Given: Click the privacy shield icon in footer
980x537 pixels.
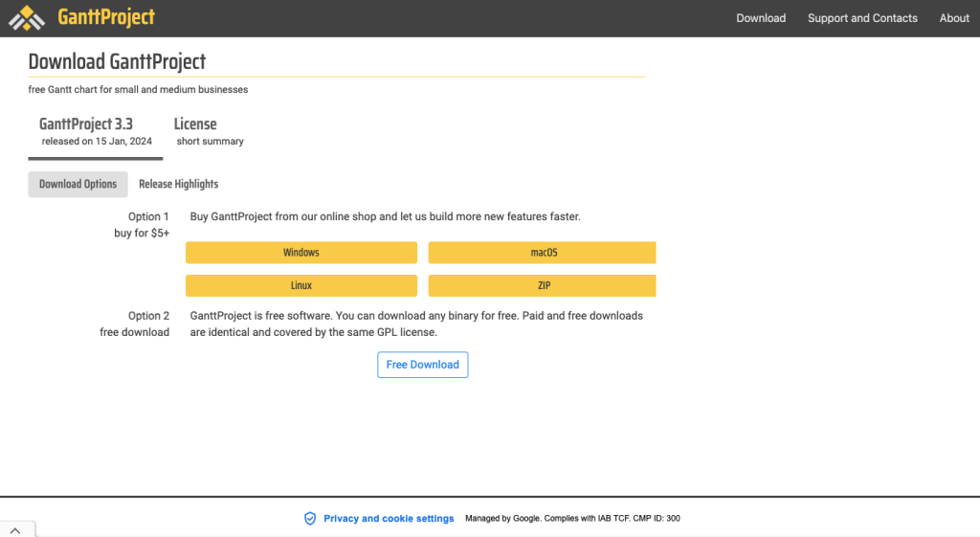Looking at the screenshot, I should click(310, 518).
